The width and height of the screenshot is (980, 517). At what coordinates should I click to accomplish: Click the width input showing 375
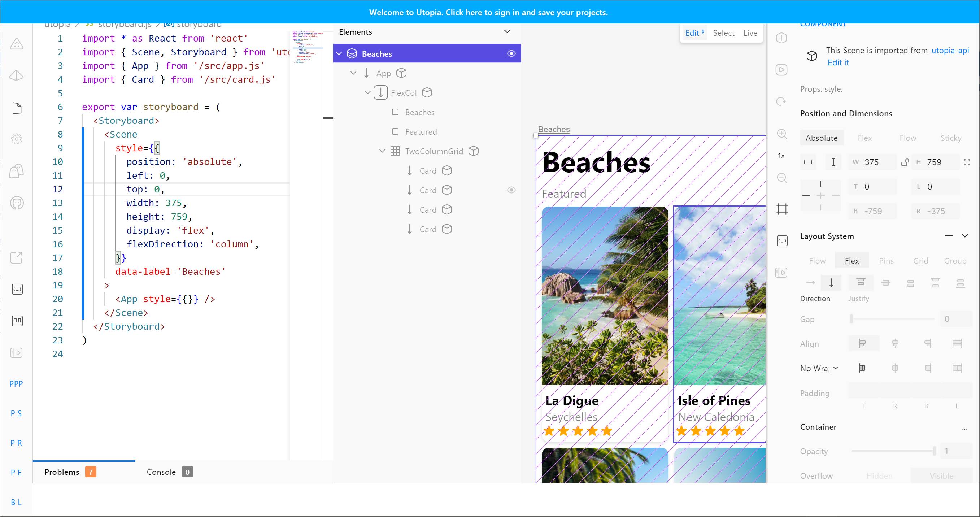pos(872,162)
